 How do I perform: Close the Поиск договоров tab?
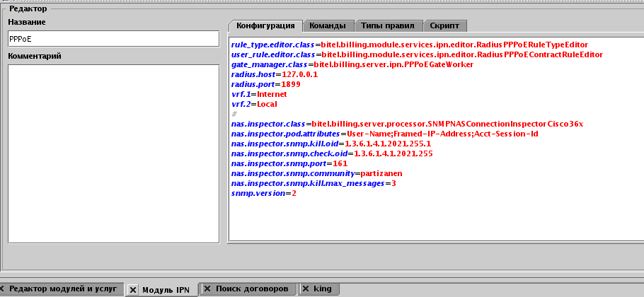click(x=207, y=289)
